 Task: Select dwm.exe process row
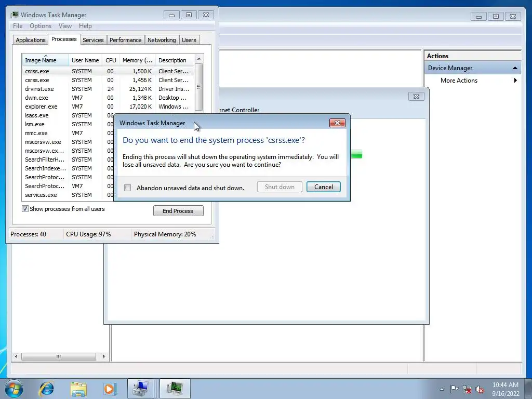tap(108, 98)
